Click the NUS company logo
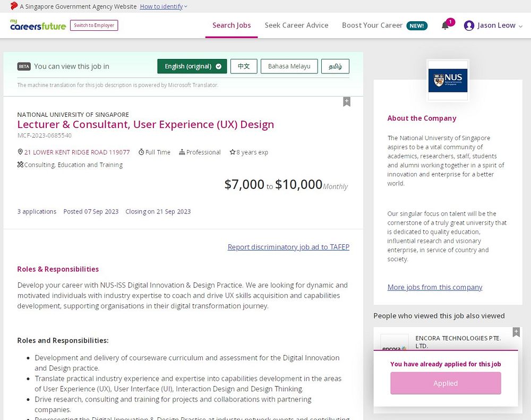 click(x=448, y=80)
